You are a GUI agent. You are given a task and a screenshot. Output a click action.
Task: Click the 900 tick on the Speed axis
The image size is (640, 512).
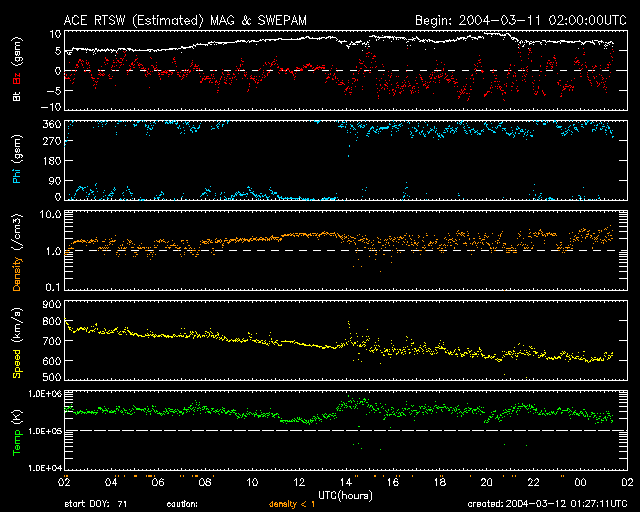[50, 304]
